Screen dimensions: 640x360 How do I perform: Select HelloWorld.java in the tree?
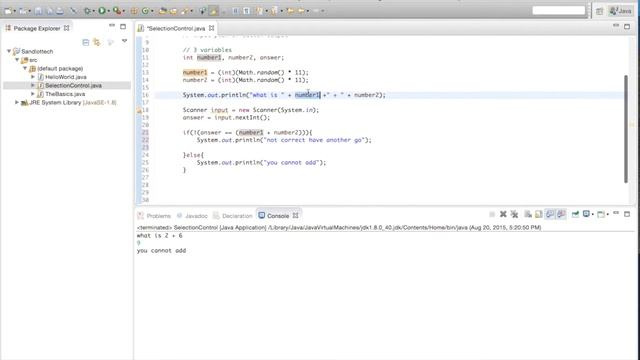pyautogui.click(x=65, y=77)
